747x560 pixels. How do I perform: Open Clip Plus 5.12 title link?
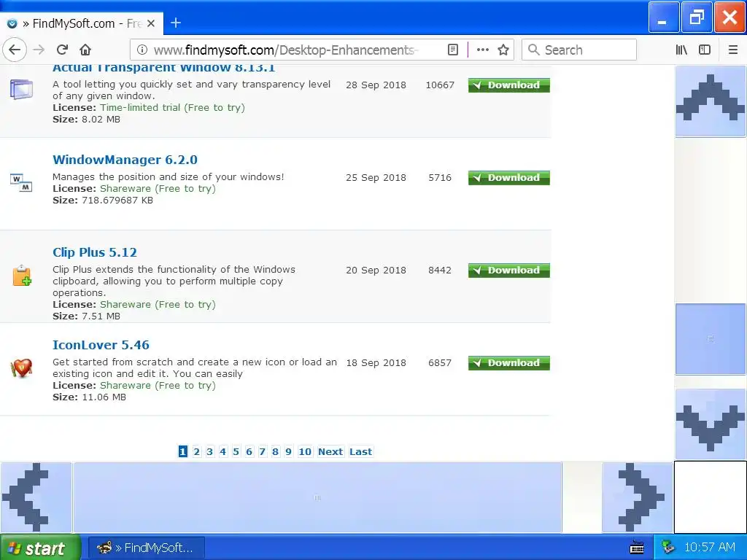pyautogui.click(x=95, y=252)
